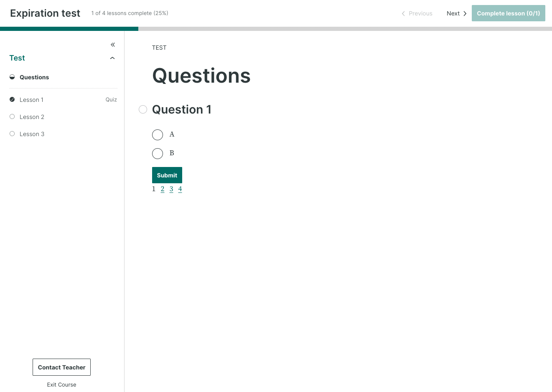Click the status circle beside Question 1

(143, 109)
